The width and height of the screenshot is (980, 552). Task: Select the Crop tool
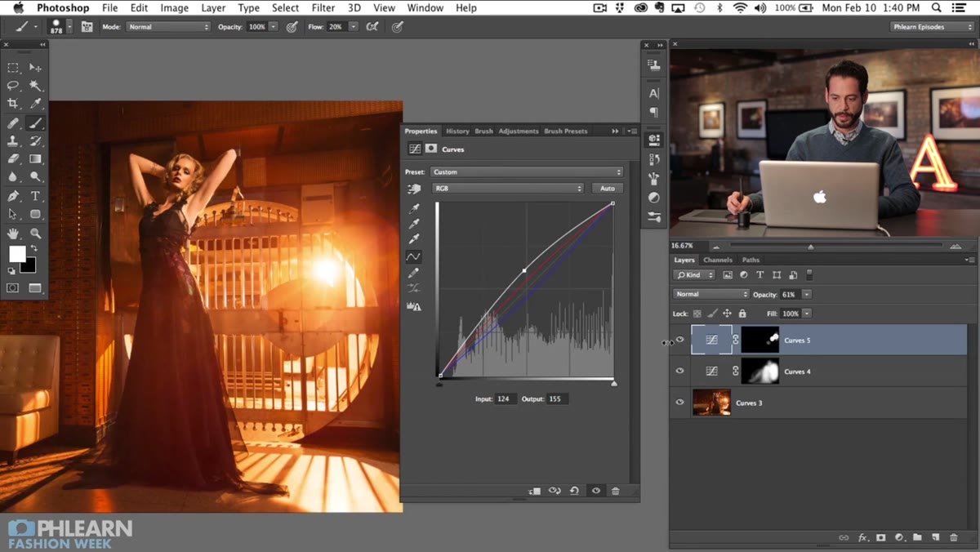13,104
